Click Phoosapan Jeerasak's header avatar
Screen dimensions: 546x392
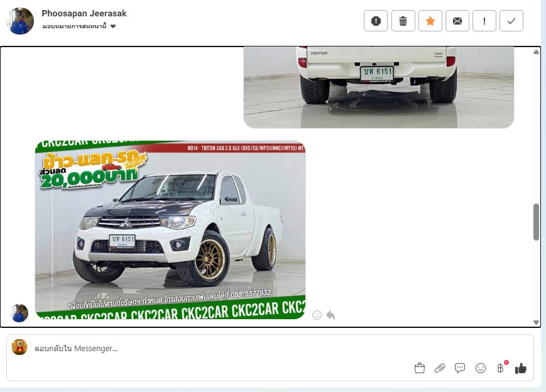(20, 21)
